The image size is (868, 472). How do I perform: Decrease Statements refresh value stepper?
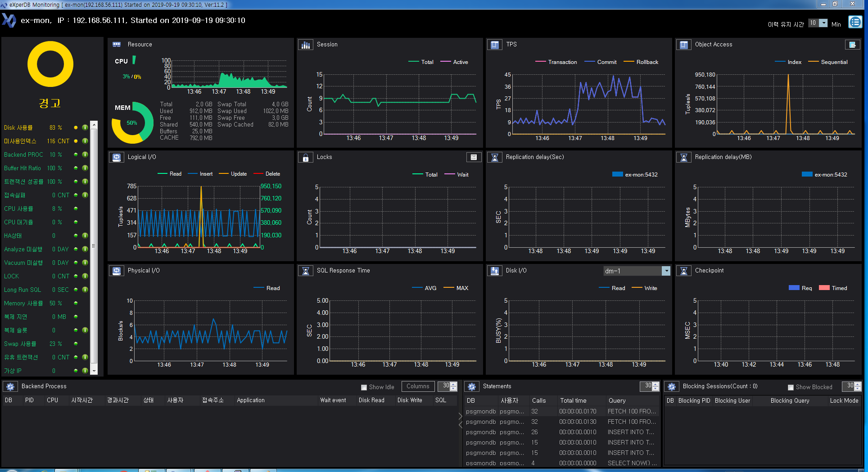(656, 389)
